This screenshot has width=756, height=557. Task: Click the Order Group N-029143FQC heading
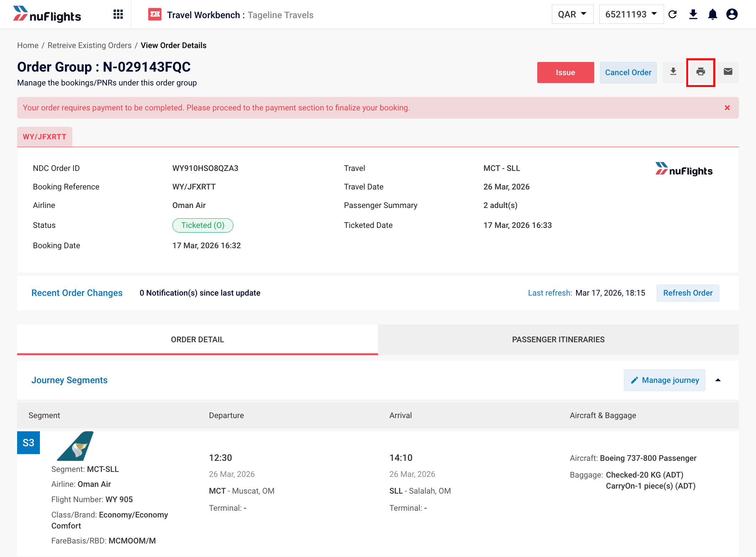[104, 67]
